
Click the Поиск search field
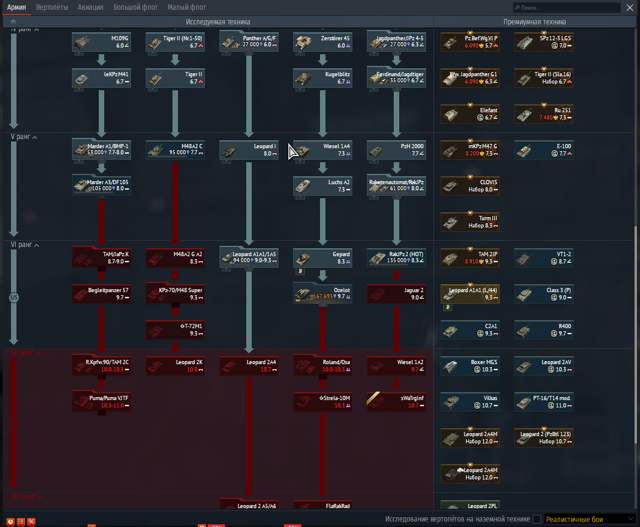point(567,7)
